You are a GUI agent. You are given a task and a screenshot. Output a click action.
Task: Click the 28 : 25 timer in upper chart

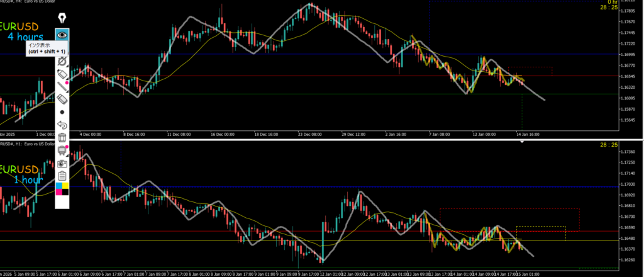click(609, 8)
